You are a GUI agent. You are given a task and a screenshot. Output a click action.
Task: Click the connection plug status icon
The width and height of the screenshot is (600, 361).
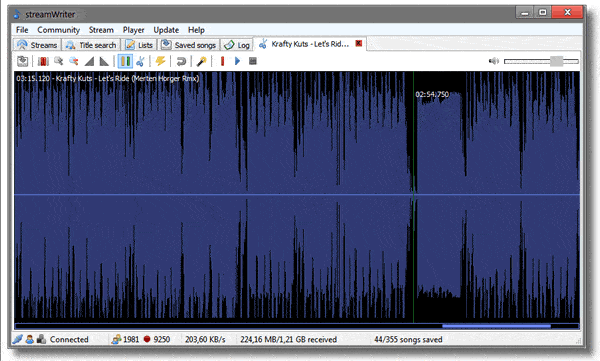point(17,339)
